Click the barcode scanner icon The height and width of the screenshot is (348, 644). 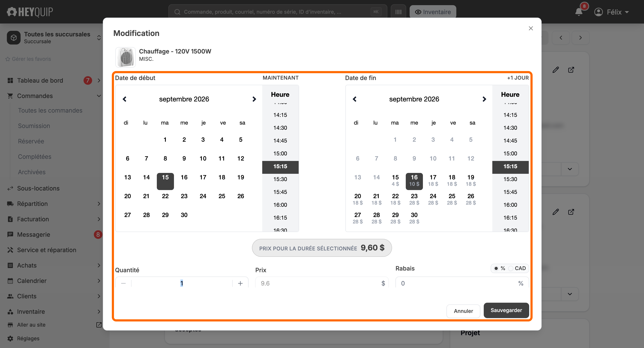coord(398,12)
